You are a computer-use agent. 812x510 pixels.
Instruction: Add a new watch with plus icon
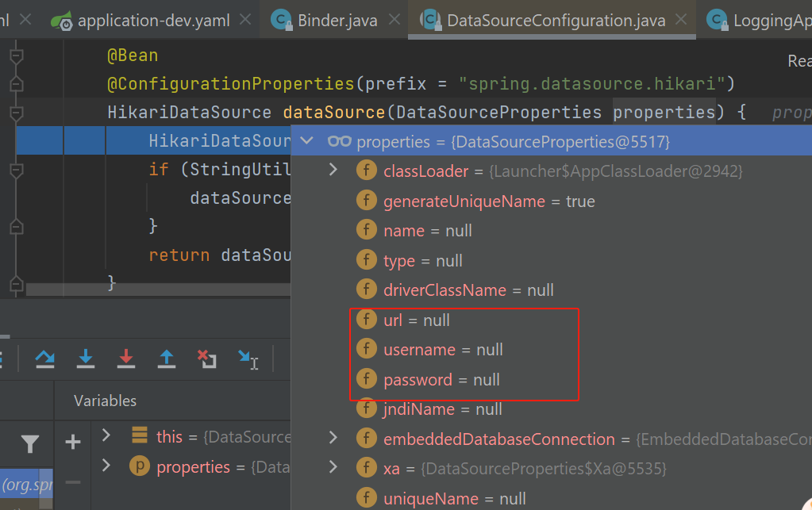pyautogui.click(x=73, y=442)
